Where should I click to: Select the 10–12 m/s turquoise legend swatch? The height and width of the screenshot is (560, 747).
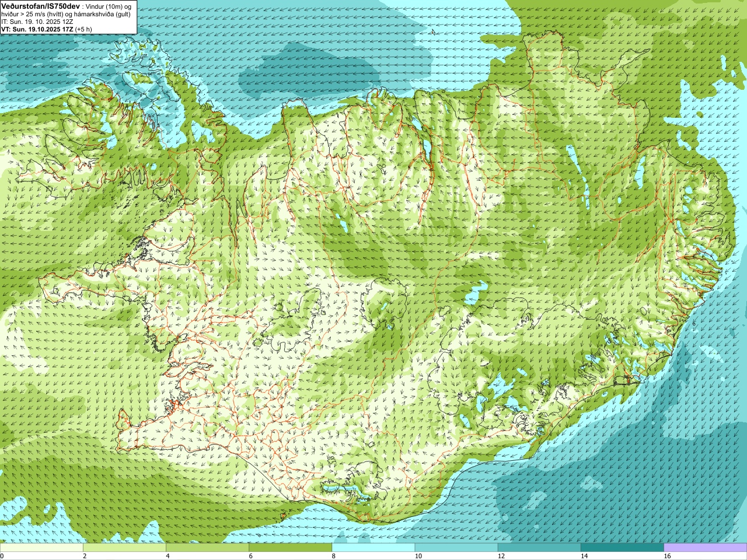point(456,548)
